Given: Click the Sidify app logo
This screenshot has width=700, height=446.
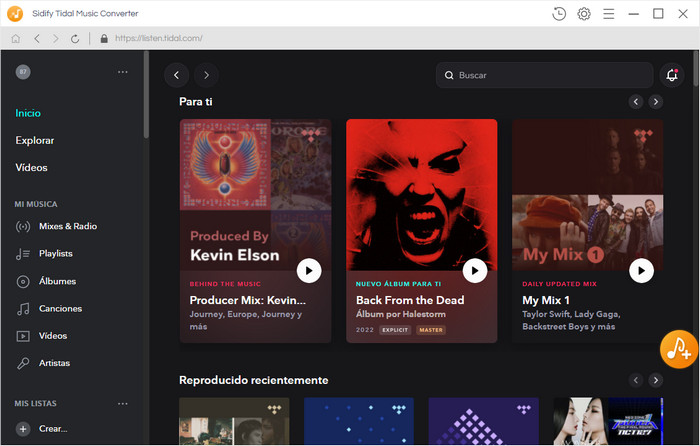Looking at the screenshot, I should pyautogui.click(x=15, y=13).
